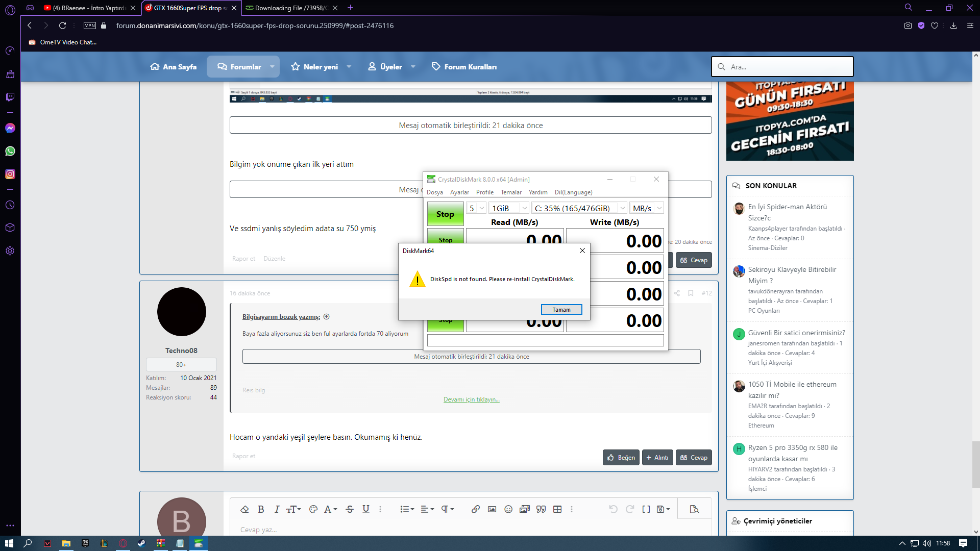Click the page vertical scrollbar thumb
980x551 pixels.
975,464
